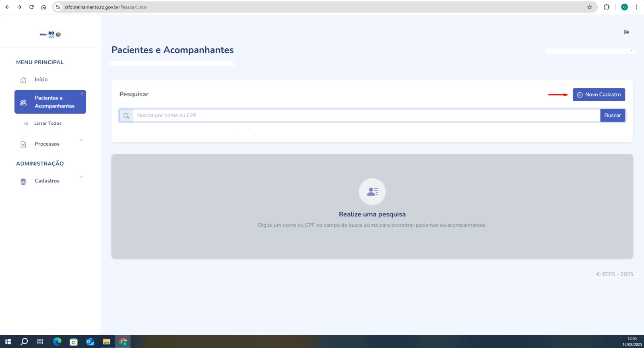Collapse the Pacientes e Acompanhantes menu
The width and height of the screenshot is (644, 348).
tap(82, 94)
